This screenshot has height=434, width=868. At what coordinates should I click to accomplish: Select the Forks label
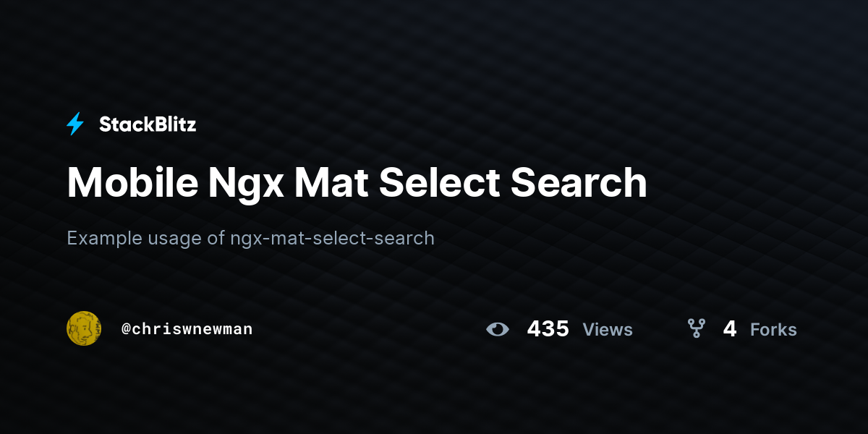tap(773, 330)
